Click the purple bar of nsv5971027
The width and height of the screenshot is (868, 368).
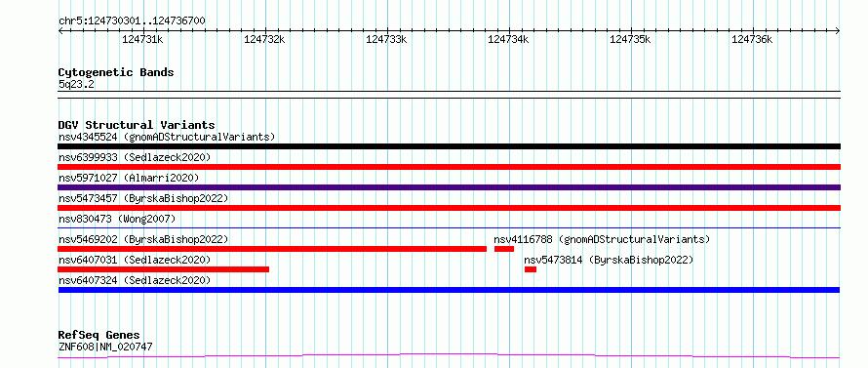click(x=449, y=187)
